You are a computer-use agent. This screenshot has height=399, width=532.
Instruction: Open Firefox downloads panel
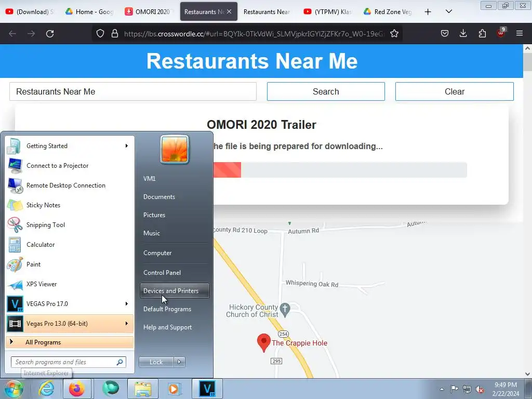point(463,34)
